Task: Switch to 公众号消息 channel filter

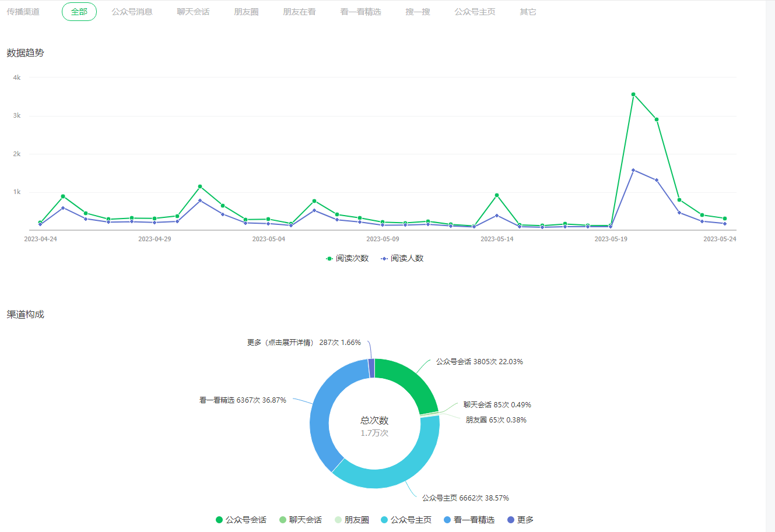Action: 132,12
